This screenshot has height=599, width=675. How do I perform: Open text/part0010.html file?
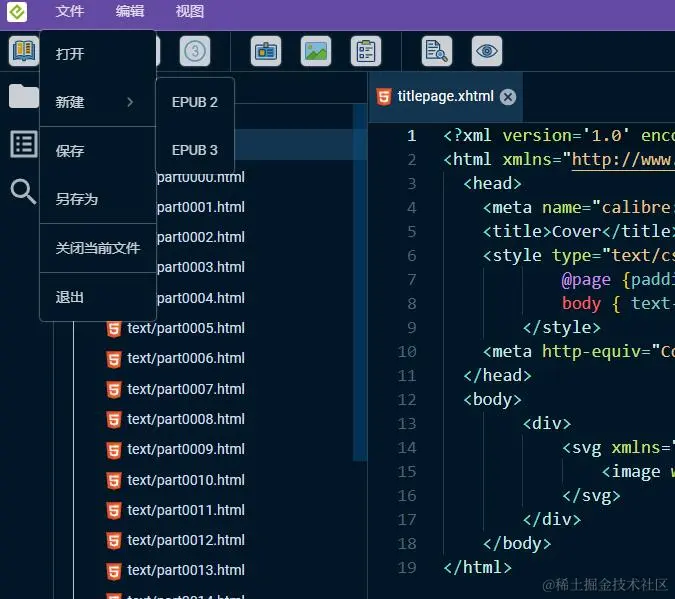click(186, 480)
